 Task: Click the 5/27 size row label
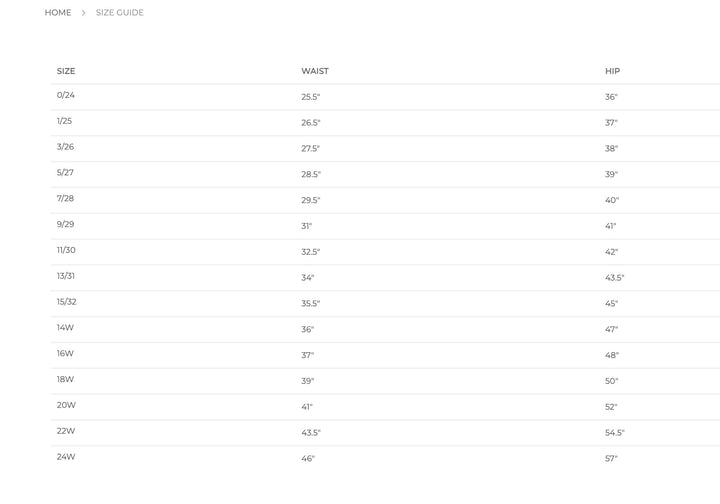point(66,173)
